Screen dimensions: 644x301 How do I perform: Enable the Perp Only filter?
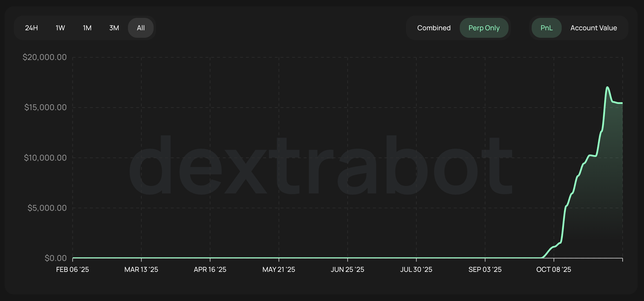pos(484,28)
